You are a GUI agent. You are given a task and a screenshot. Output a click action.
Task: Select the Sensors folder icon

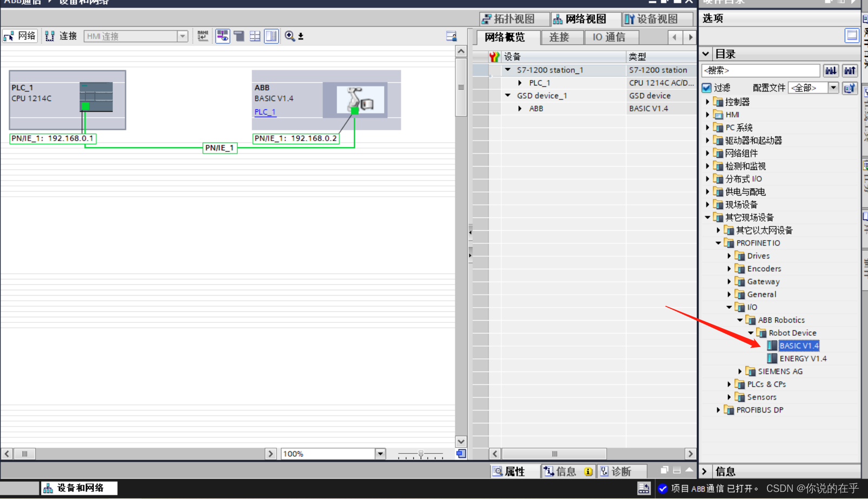pos(739,397)
